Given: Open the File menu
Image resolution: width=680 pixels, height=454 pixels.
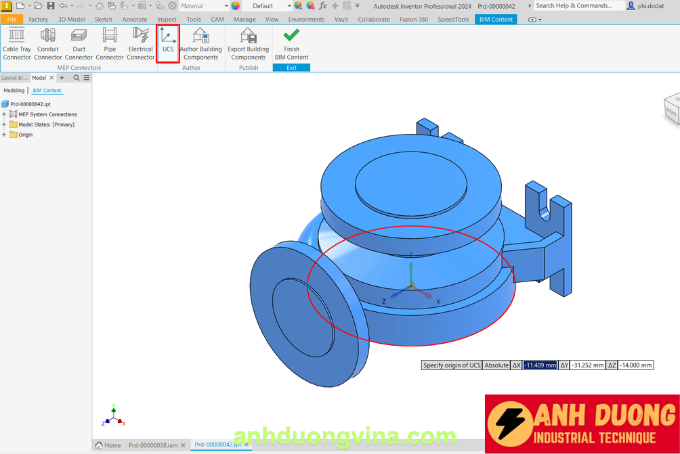Looking at the screenshot, I should coord(11,19).
